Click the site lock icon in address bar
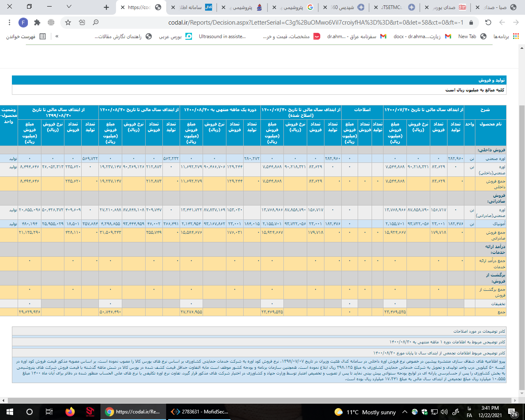Image resolution: width=525 pixels, height=420 pixels. [x=471, y=23]
